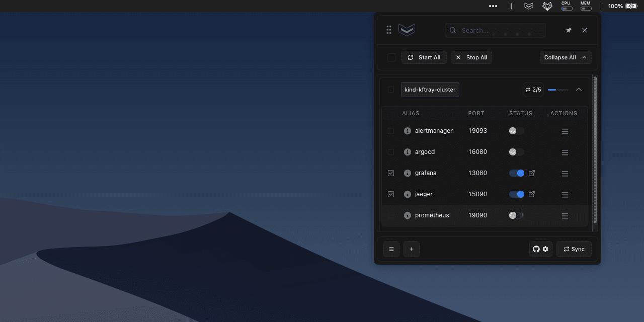Show info for grafana

pyautogui.click(x=408, y=173)
